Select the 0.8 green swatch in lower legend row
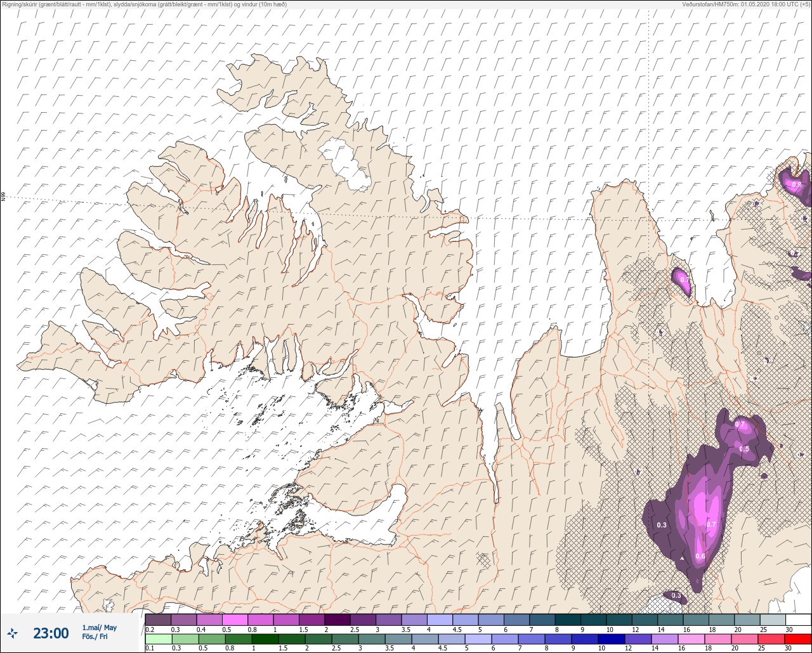 (x=238, y=639)
